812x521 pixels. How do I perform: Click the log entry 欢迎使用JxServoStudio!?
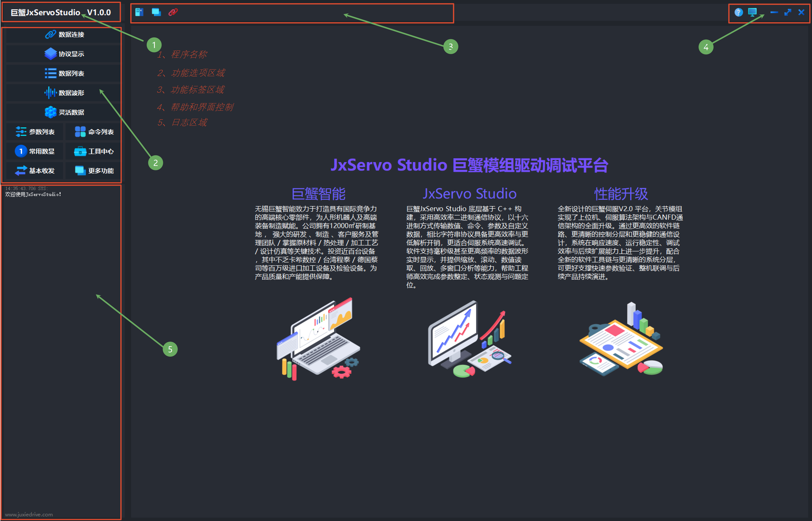click(33, 194)
